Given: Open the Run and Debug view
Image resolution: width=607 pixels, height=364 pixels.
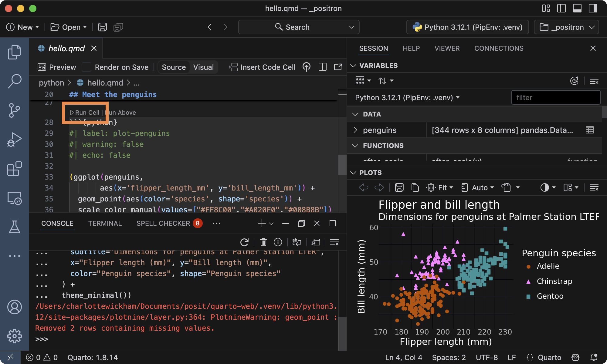Looking at the screenshot, I should coord(14,140).
